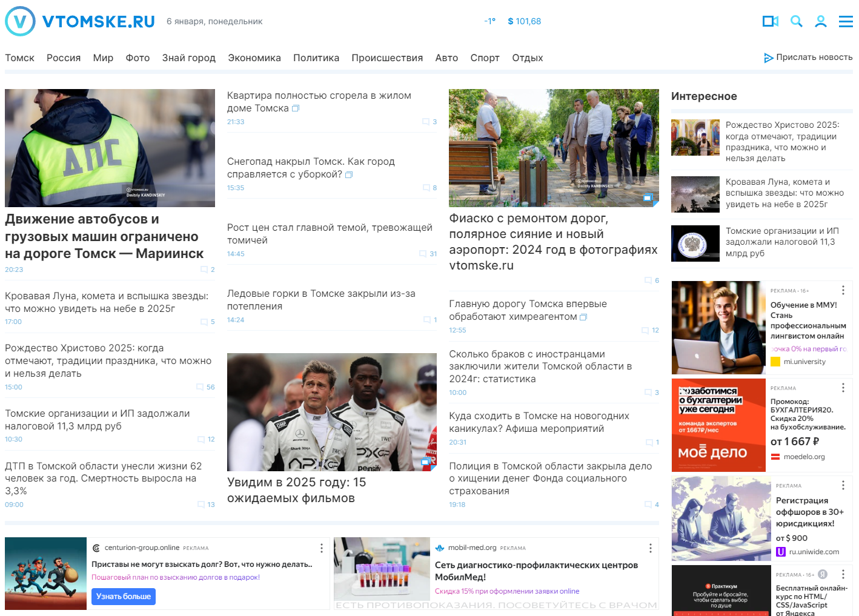Open the Авто section
Viewport: 859px width, 616px height.
click(x=446, y=58)
